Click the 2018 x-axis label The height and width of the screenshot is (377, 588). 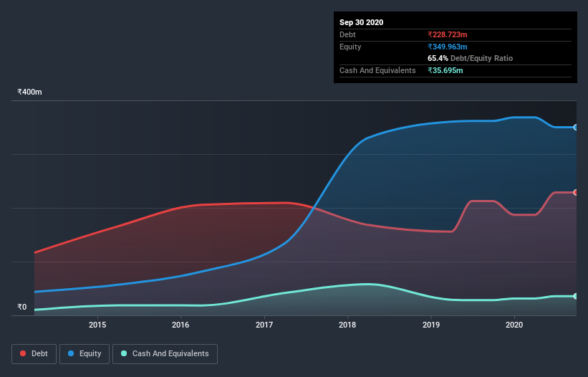(x=347, y=325)
